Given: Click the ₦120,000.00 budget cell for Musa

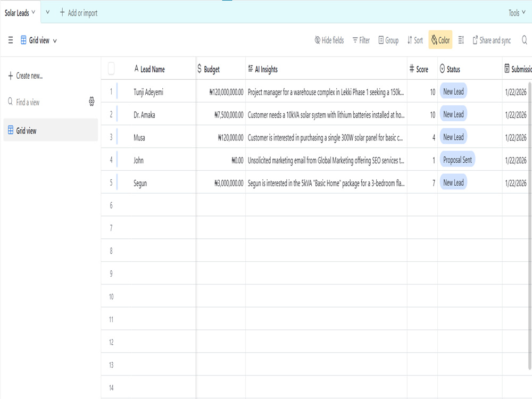Looking at the screenshot, I should (x=221, y=137).
